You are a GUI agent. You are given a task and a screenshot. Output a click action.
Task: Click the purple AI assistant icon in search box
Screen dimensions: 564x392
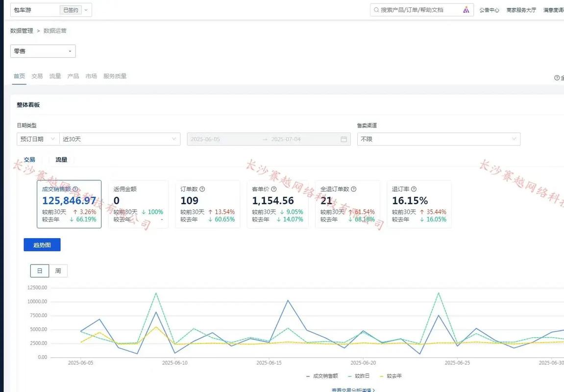tap(466, 10)
